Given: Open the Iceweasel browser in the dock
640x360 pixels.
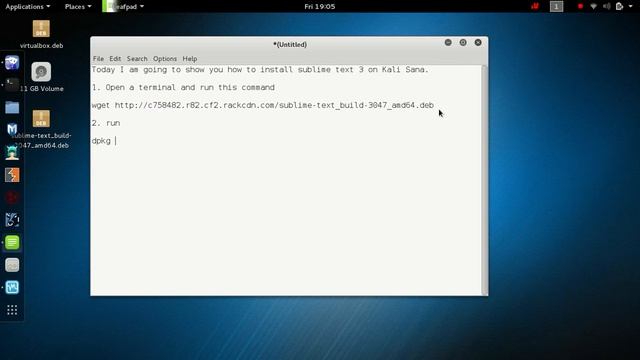Looking at the screenshot, I should (12, 62).
